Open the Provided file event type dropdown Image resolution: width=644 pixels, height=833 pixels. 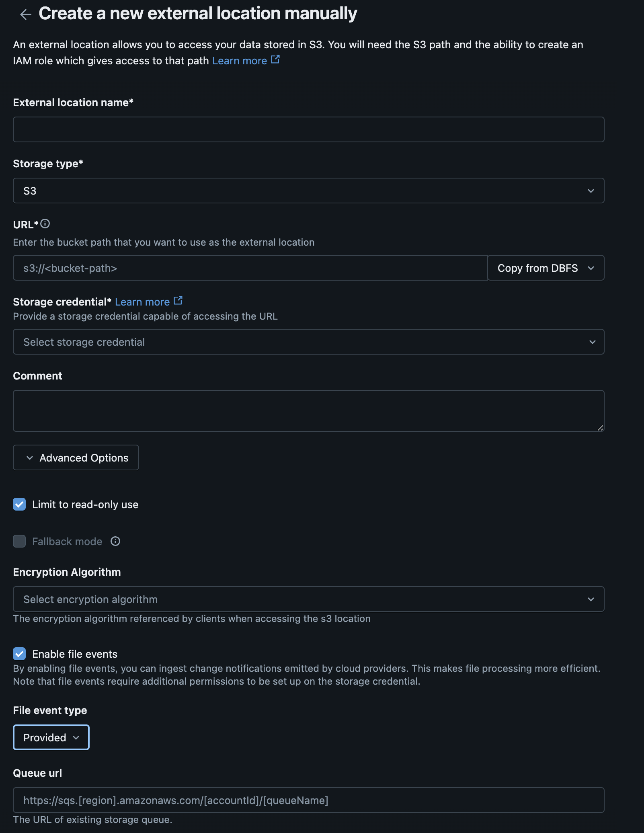click(x=51, y=737)
